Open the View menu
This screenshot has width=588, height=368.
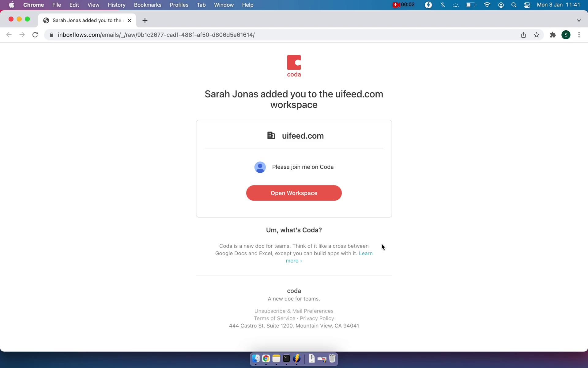coord(93,5)
